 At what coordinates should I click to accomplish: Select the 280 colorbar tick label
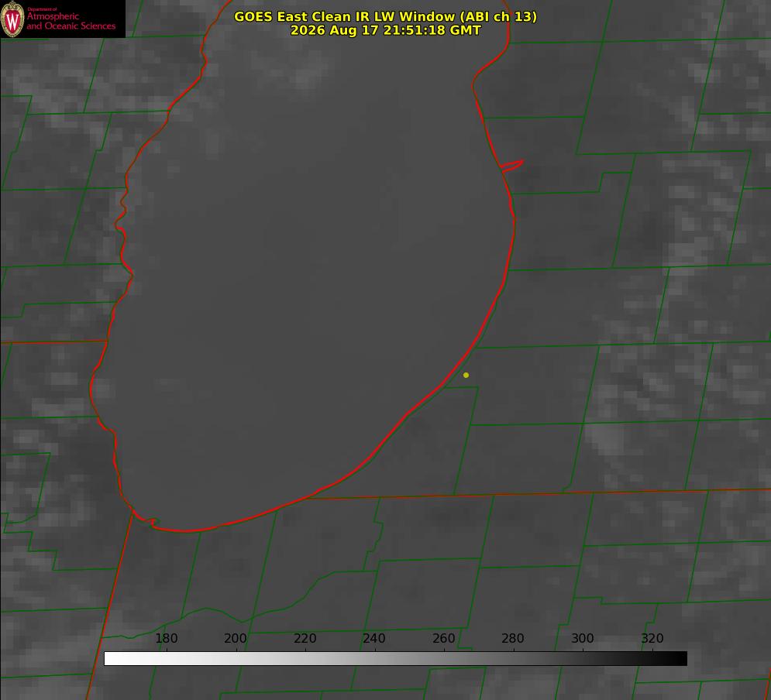tap(513, 639)
